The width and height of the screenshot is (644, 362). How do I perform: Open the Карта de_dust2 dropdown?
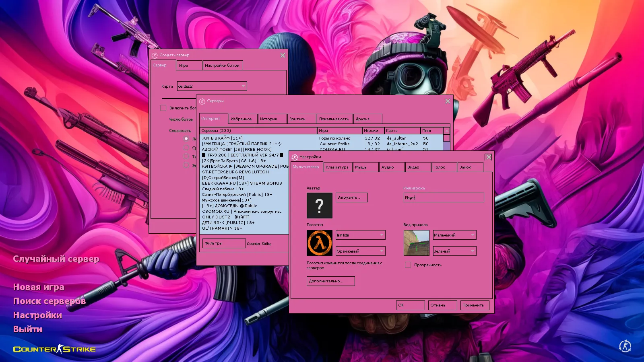tap(243, 86)
